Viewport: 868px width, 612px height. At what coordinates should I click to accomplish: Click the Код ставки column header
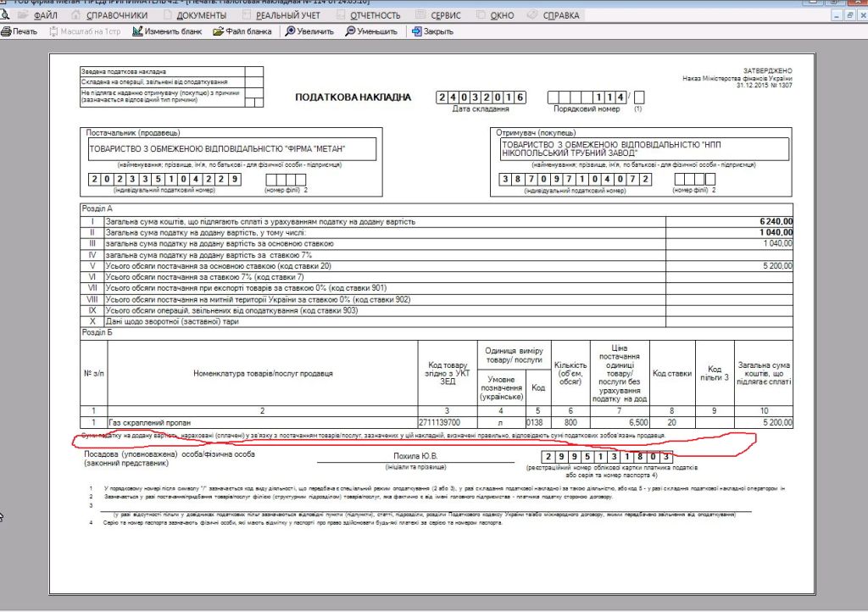[672, 374]
